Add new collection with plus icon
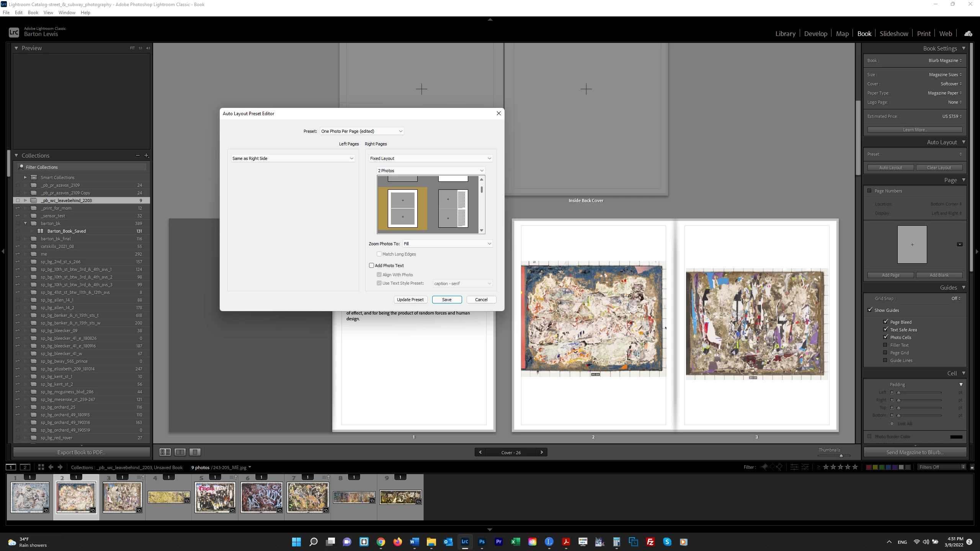 click(146, 155)
